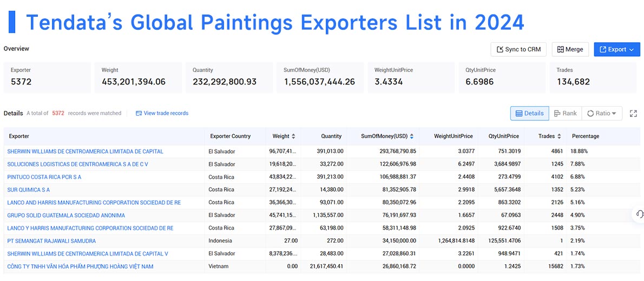Select the QtyUnitPrice 6.6986 overview card
The height and width of the screenshot is (281, 644).
(502, 77)
